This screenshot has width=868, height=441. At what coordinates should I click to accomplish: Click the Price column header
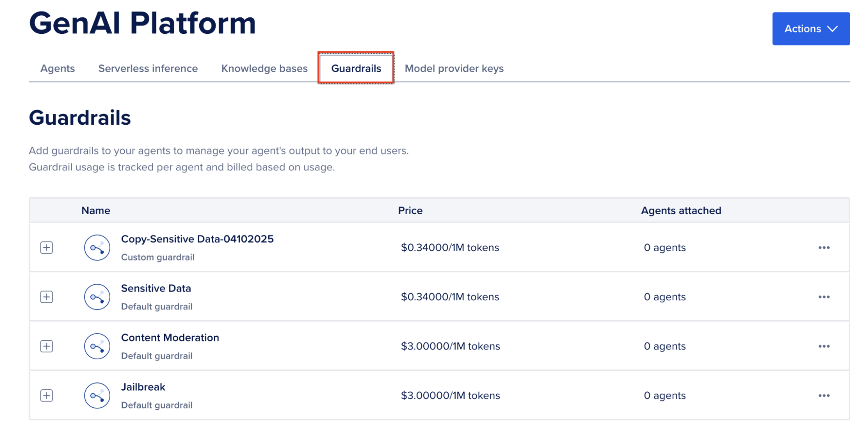410,210
